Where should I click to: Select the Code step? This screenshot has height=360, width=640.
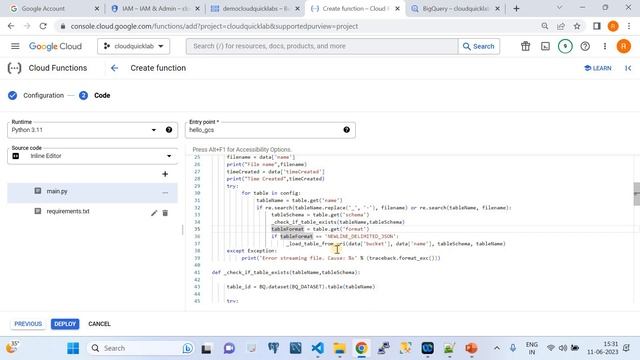pyautogui.click(x=95, y=96)
